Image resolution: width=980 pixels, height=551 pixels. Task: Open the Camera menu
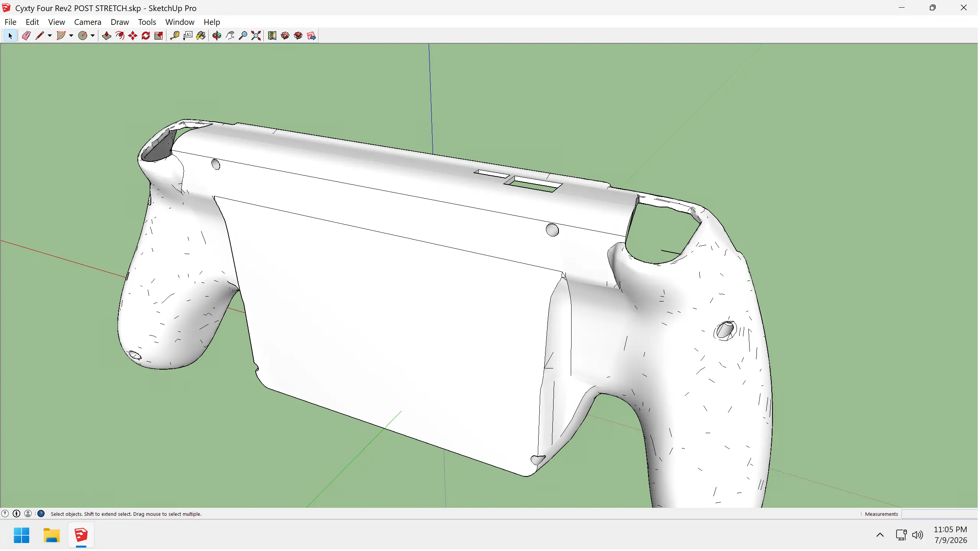click(x=88, y=22)
